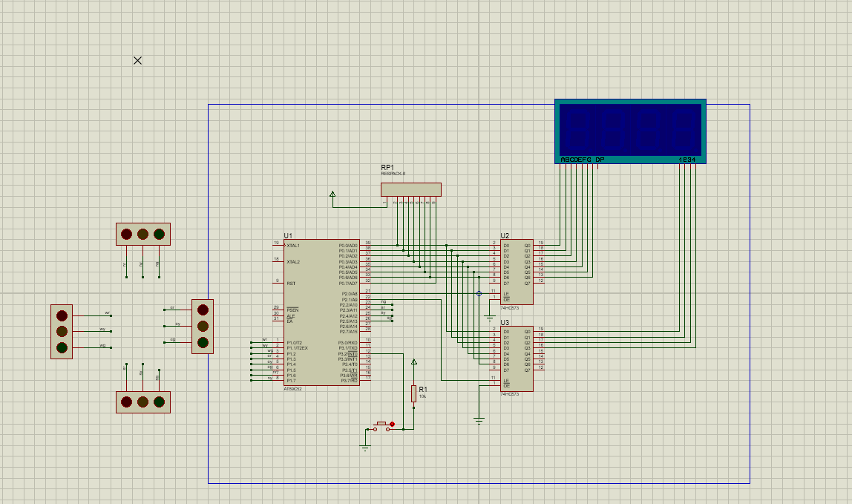Click the "AT89C52" part value label
The height and width of the screenshot is (504, 852).
pos(292,389)
